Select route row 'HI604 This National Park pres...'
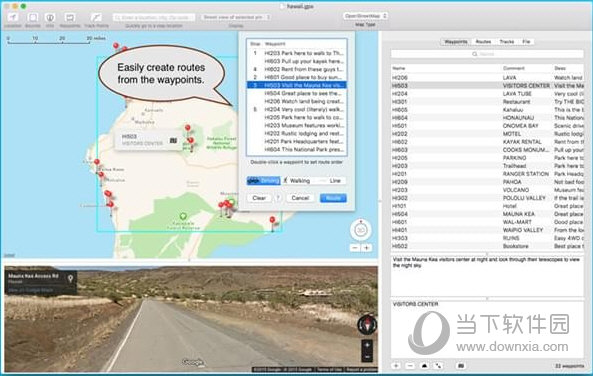Viewport: 593px width, 376px height. click(x=296, y=149)
